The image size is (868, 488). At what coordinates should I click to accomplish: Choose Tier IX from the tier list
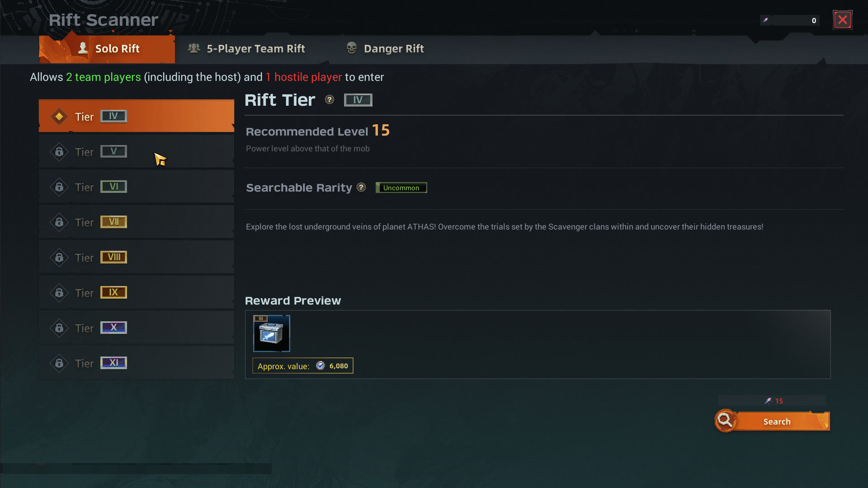pos(137,292)
